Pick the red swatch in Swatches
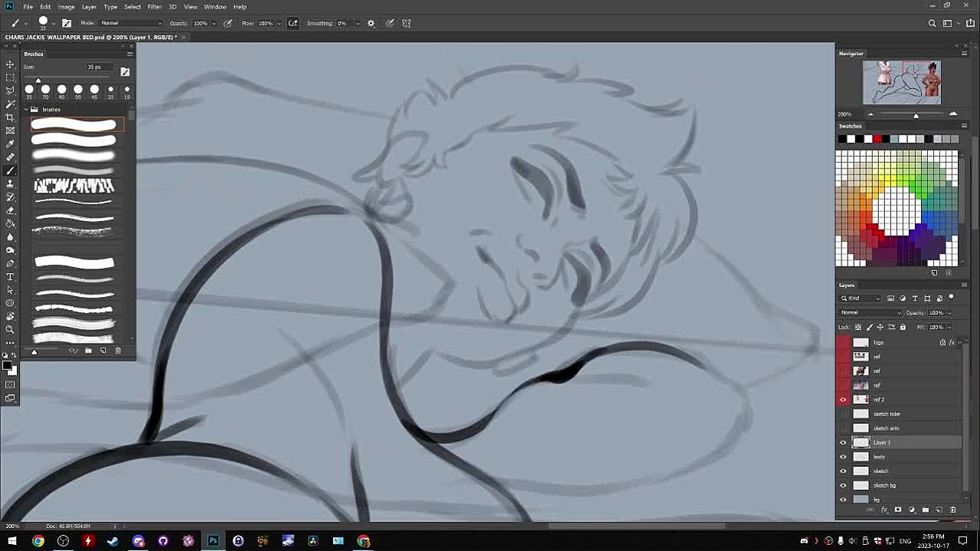This screenshot has width=980, height=551. tap(877, 139)
